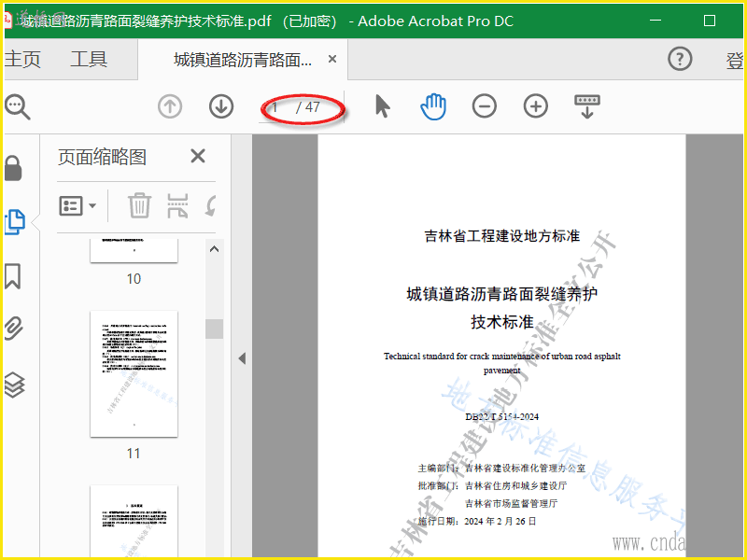Image resolution: width=747 pixels, height=560 pixels.
Task: Go to previous page with up arrow
Action: click(x=170, y=106)
